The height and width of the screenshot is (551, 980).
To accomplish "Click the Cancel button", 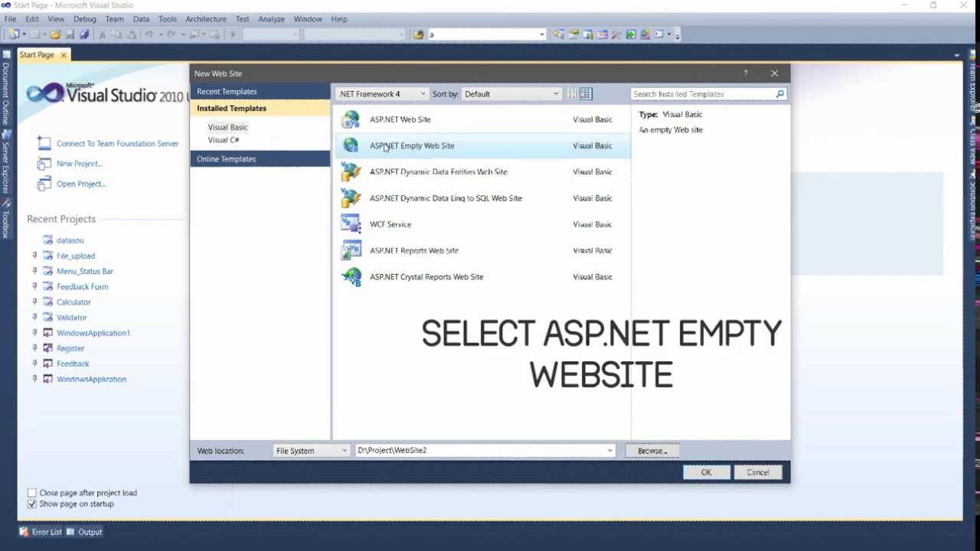I will (758, 472).
